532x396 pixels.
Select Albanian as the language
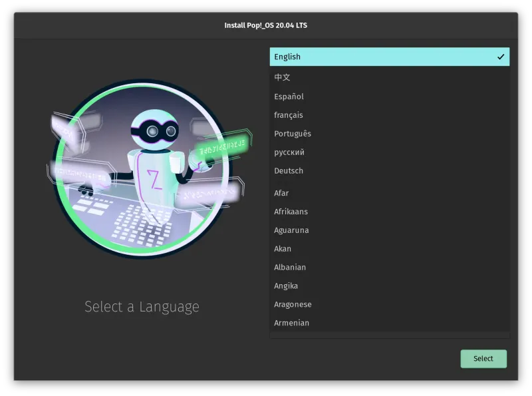(390, 268)
